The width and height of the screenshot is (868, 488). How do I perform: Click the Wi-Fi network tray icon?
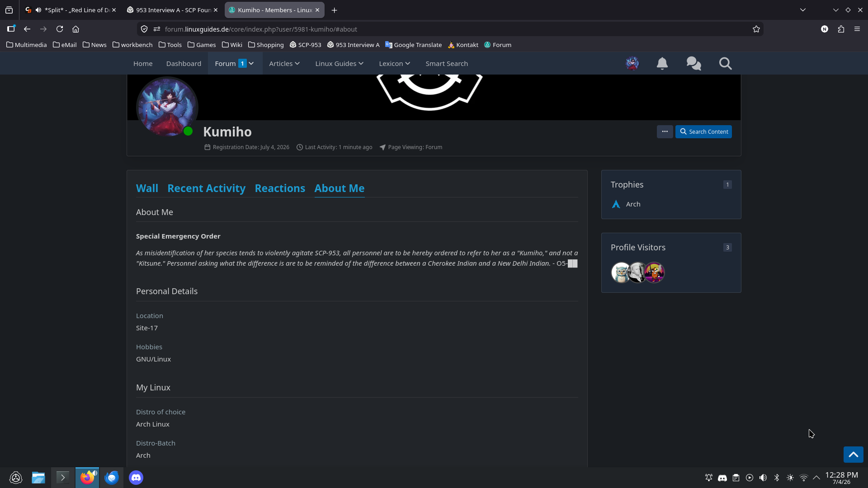tap(804, 478)
